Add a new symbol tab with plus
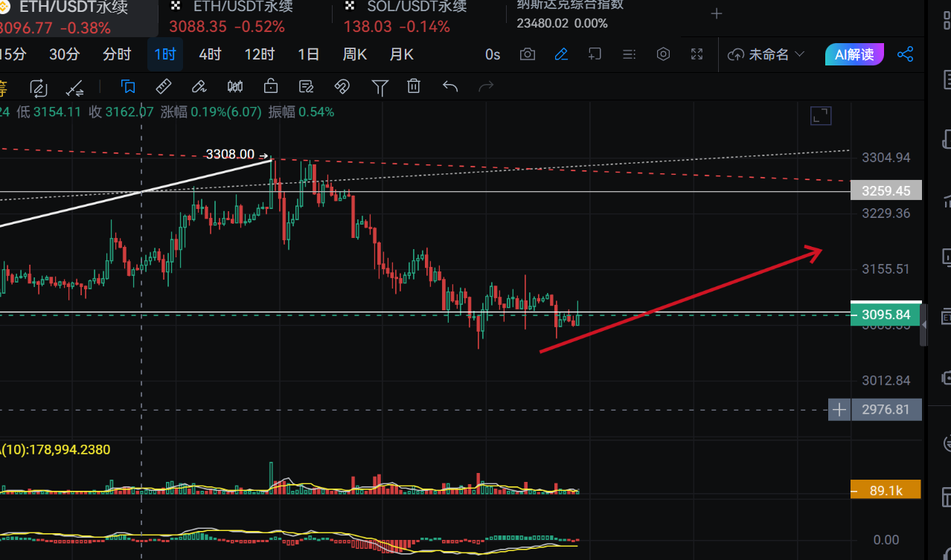This screenshot has height=560, width=951. pos(717,13)
